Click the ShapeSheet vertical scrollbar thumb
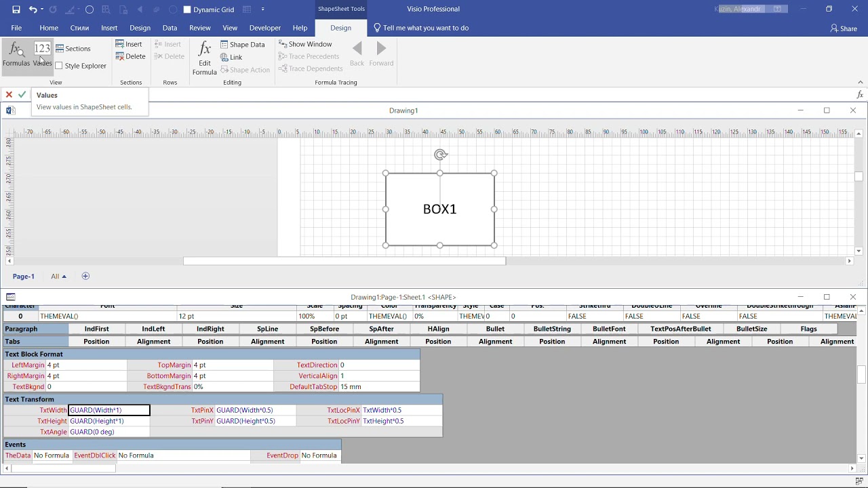The width and height of the screenshot is (868, 488). [x=861, y=374]
